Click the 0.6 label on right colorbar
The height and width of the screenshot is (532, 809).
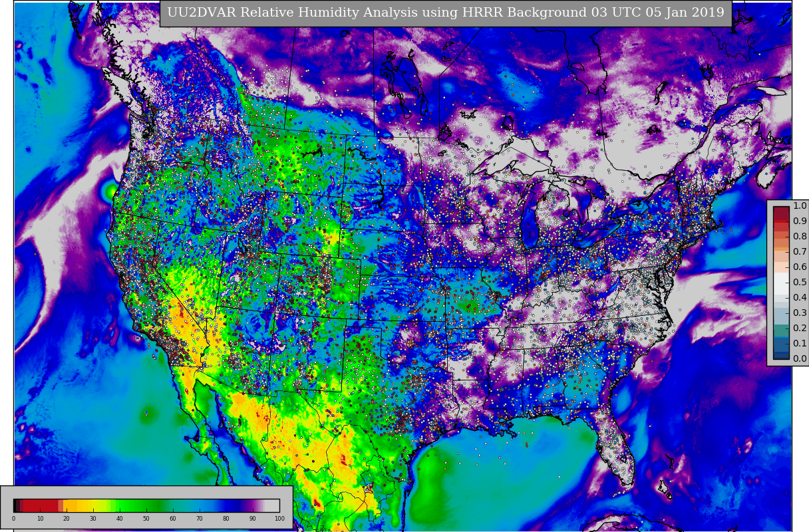(x=800, y=267)
